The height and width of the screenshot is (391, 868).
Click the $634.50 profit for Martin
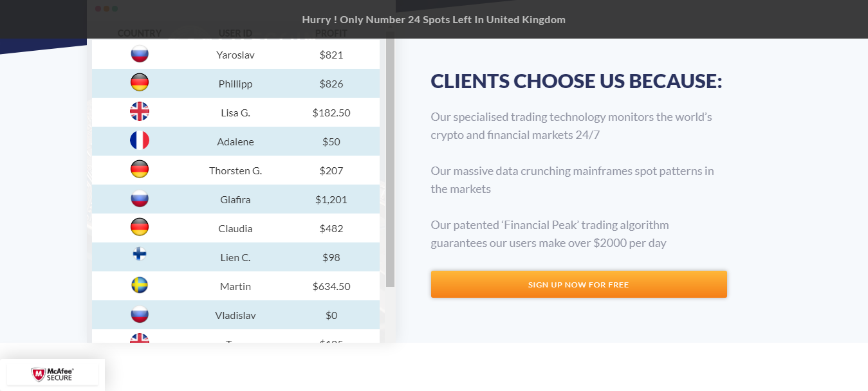[x=331, y=286]
